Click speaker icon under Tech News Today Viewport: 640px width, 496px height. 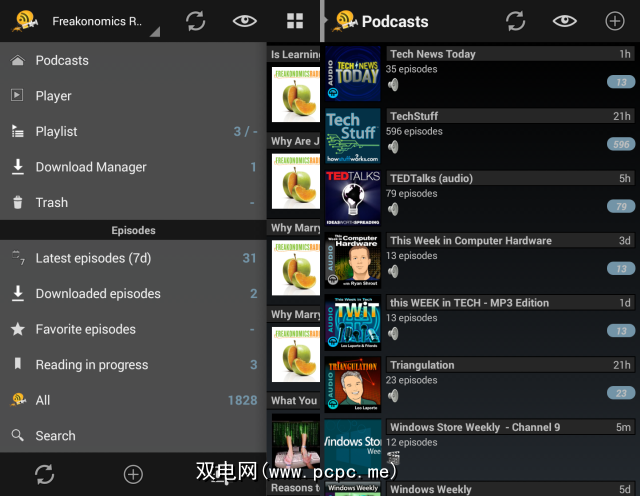pyautogui.click(x=393, y=85)
